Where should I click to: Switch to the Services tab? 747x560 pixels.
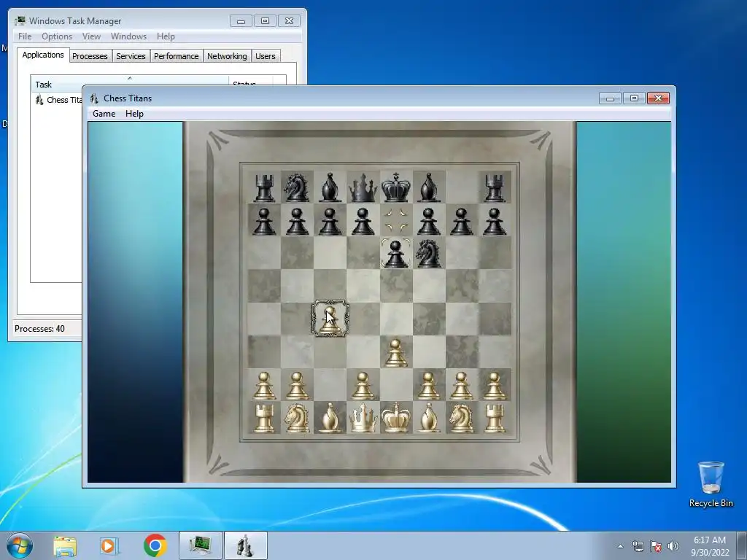131,56
